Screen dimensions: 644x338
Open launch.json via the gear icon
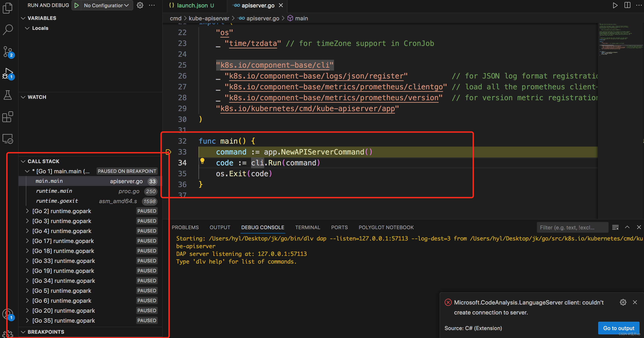(140, 5)
